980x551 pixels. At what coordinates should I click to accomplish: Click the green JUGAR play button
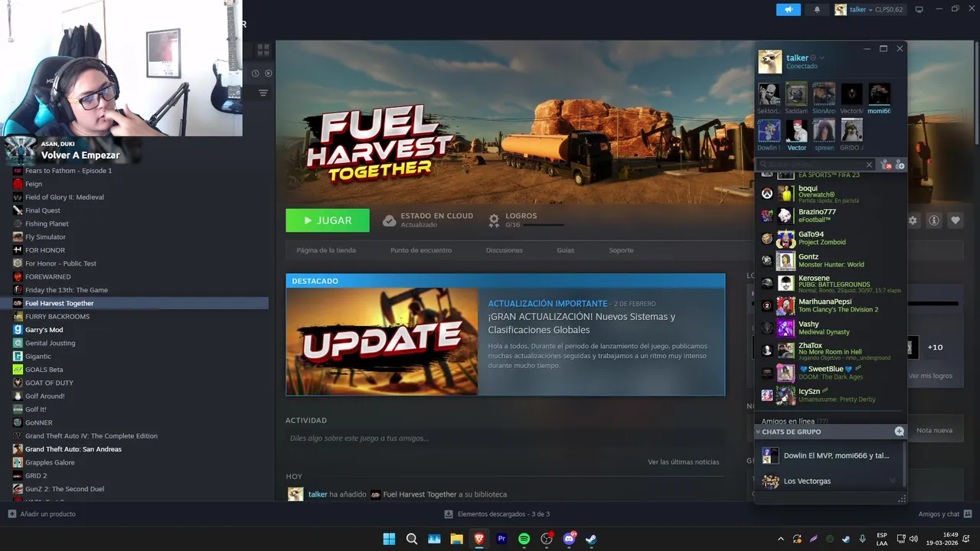point(328,220)
